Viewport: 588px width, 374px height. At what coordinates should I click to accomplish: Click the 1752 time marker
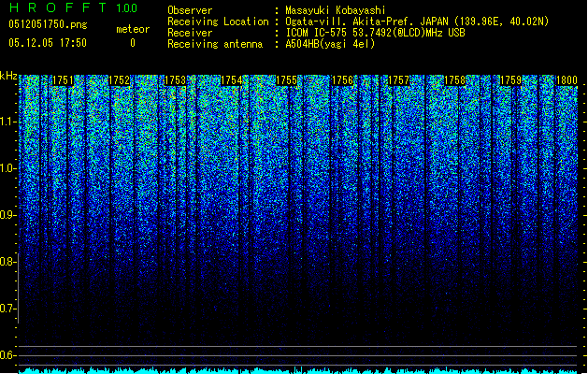[x=120, y=80]
